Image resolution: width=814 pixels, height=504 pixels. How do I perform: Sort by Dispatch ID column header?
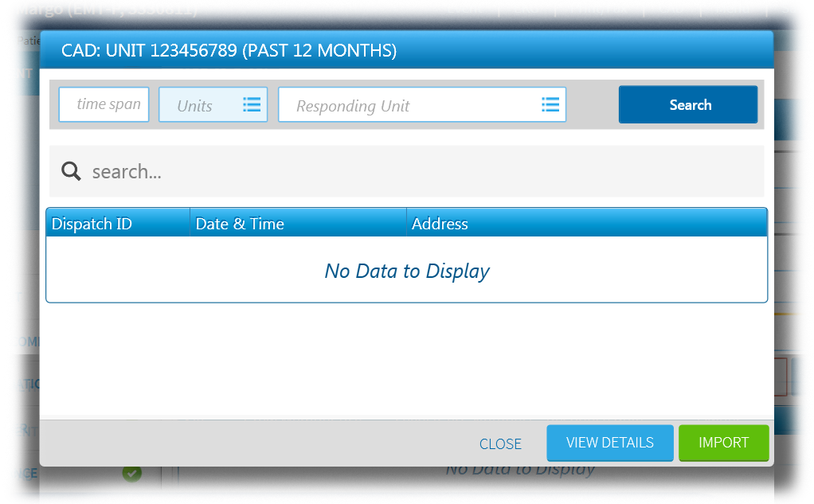(x=118, y=223)
